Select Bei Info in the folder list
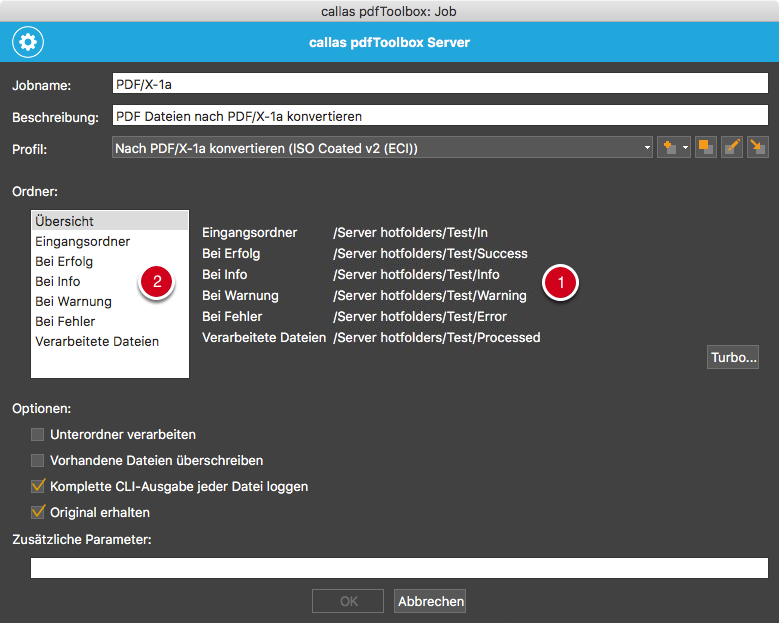779x623 pixels. point(110,281)
